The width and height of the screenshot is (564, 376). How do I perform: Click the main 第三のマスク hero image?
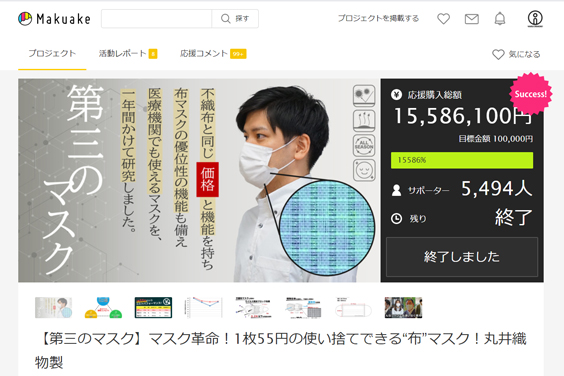(199, 180)
